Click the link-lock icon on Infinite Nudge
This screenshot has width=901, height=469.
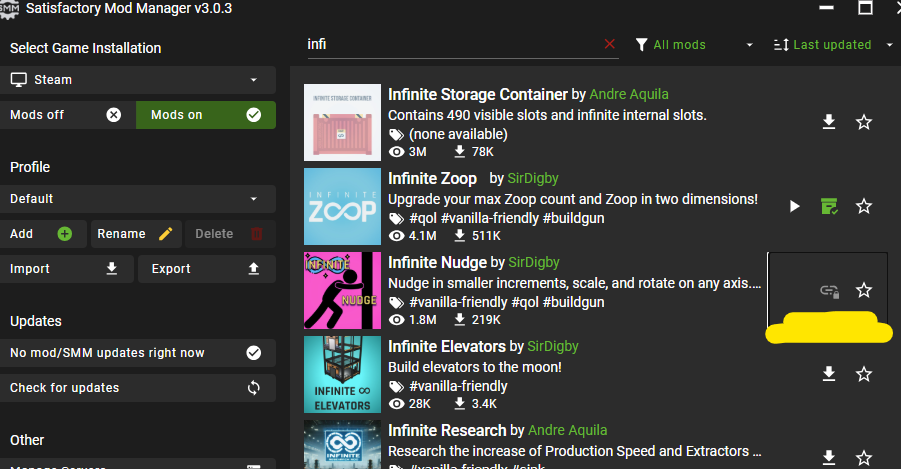pyautogui.click(x=829, y=291)
